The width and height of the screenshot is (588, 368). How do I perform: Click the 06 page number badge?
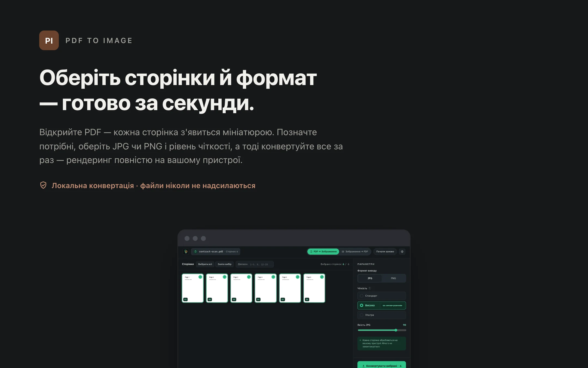point(307,299)
